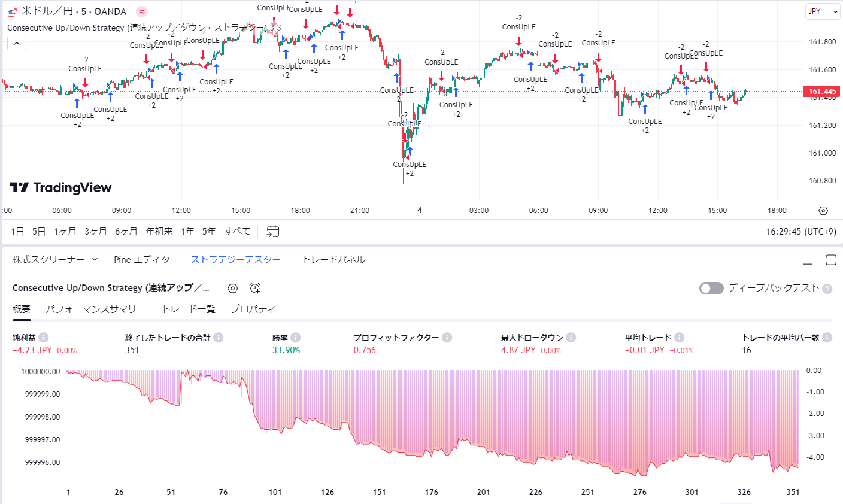843x504 pixels.
Task: Maximize the strategy tester panel
Action: (831, 260)
